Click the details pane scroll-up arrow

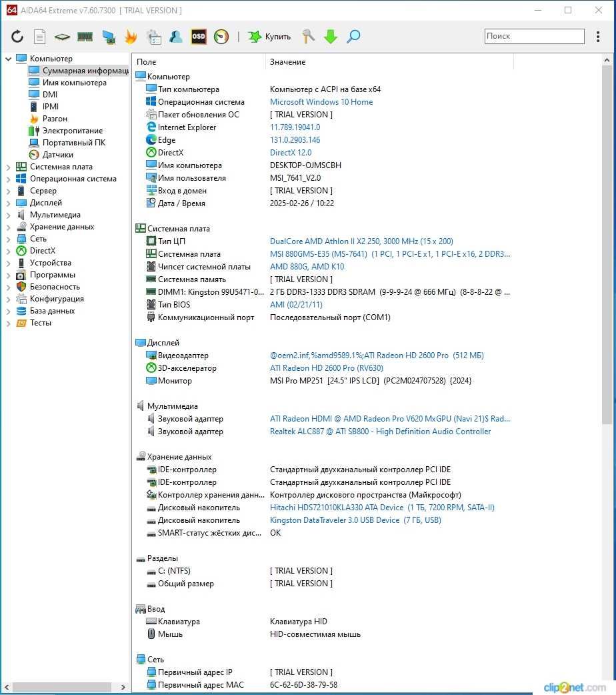pos(607,60)
